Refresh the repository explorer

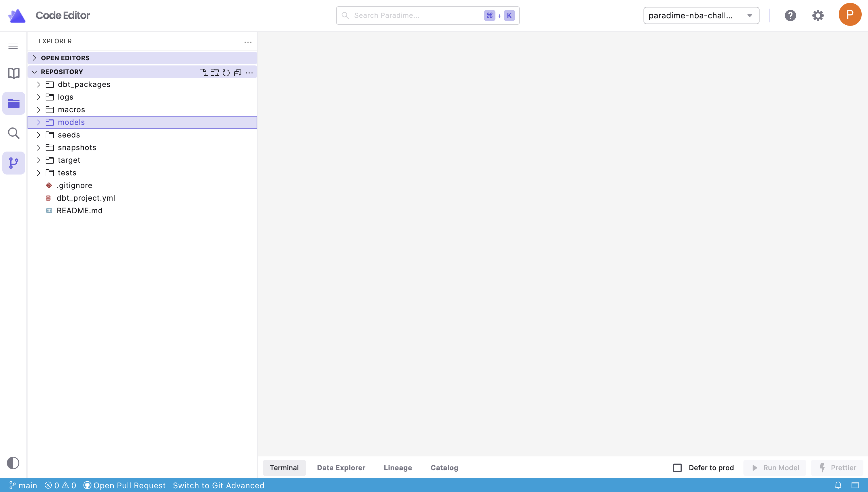[226, 72]
